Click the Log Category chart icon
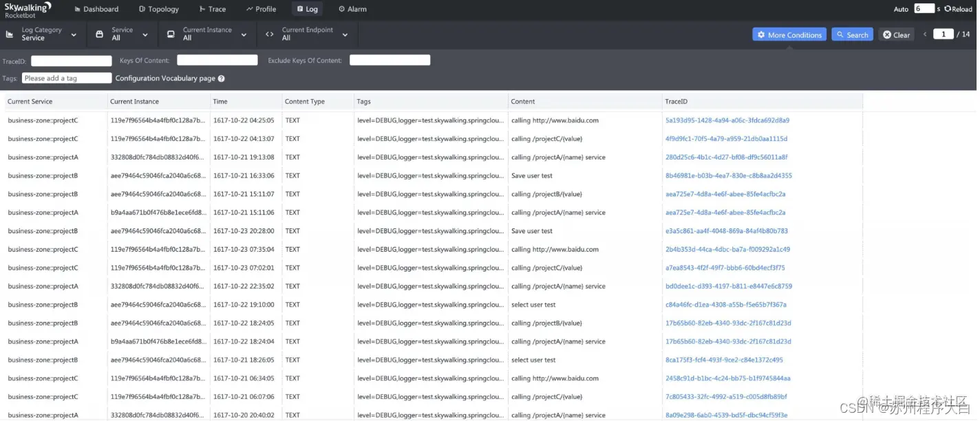Screen dimensions: 980x421 pyautogui.click(x=10, y=34)
